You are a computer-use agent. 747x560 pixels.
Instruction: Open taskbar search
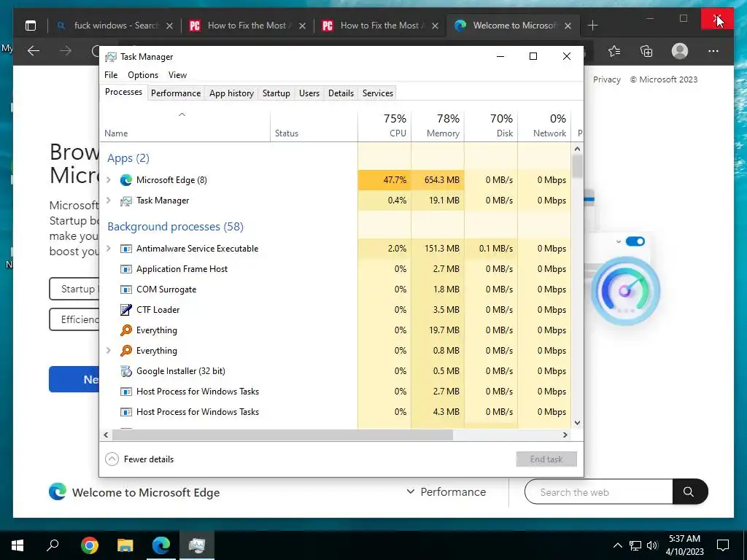[x=53, y=545]
